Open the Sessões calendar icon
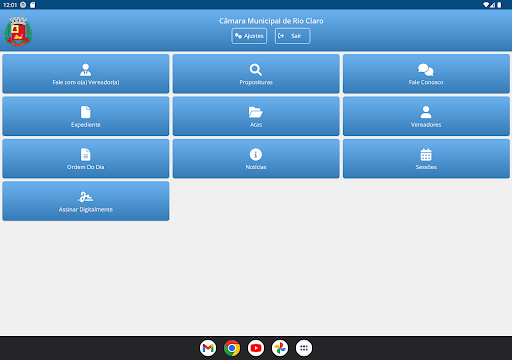 pyautogui.click(x=426, y=154)
